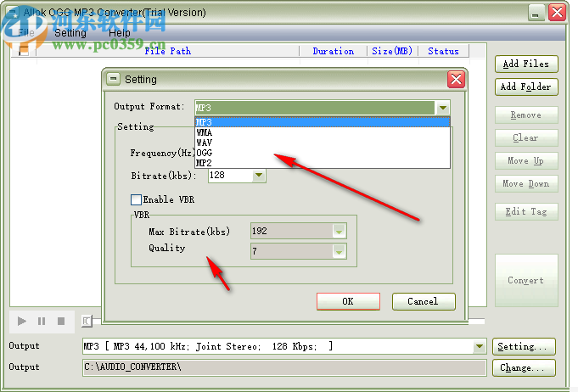Open the Quality dropdown
This screenshot has width=578, height=392.
click(x=339, y=252)
